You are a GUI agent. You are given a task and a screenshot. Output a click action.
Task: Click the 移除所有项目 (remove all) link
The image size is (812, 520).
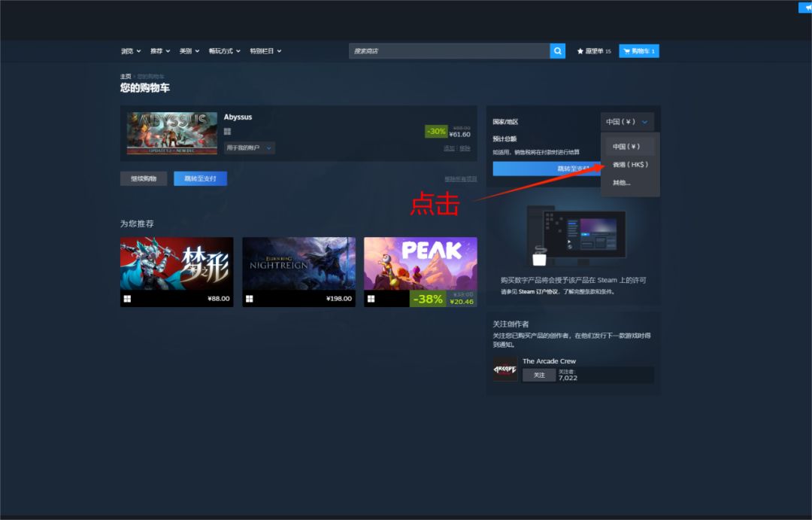tap(460, 179)
